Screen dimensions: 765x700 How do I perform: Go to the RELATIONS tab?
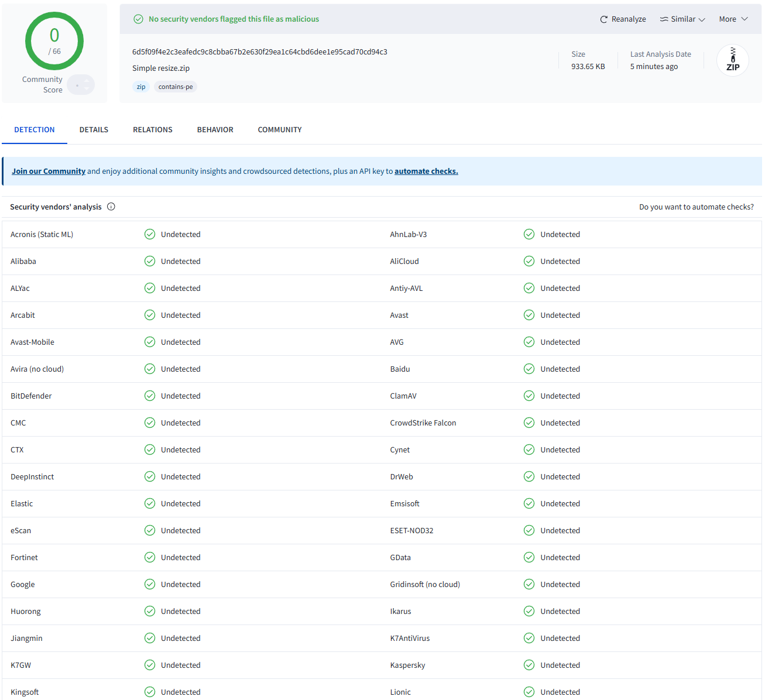(153, 130)
